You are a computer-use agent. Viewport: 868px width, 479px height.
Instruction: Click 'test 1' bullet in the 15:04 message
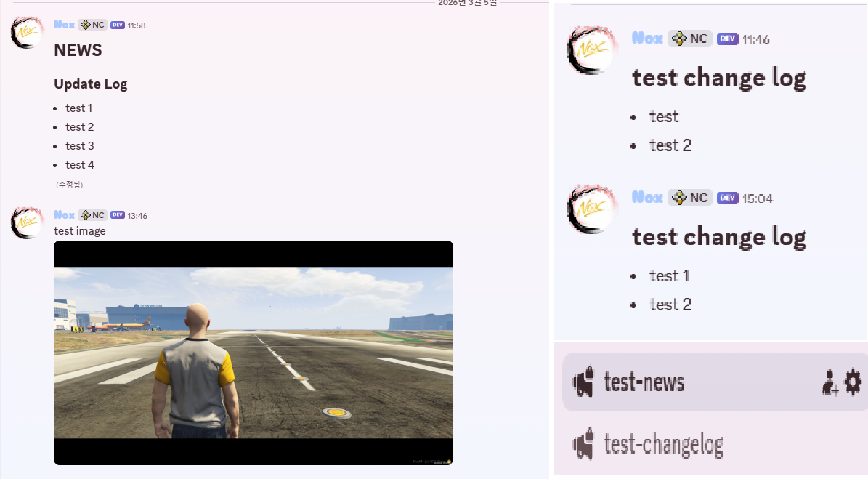click(669, 275)
